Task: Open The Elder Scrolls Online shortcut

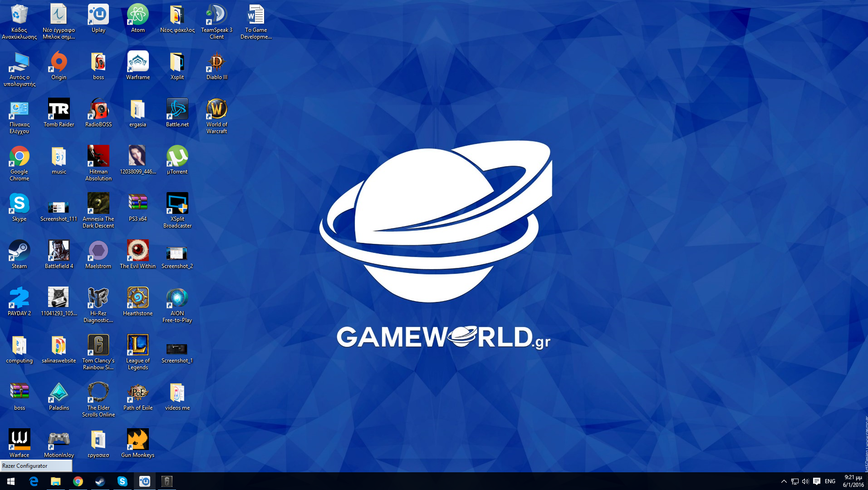Action: pyautogui.click(x=98, y=399)
